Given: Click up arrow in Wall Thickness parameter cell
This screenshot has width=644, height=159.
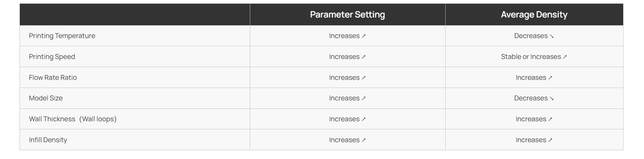Looking at the screenshot, I should click(364, 119).
